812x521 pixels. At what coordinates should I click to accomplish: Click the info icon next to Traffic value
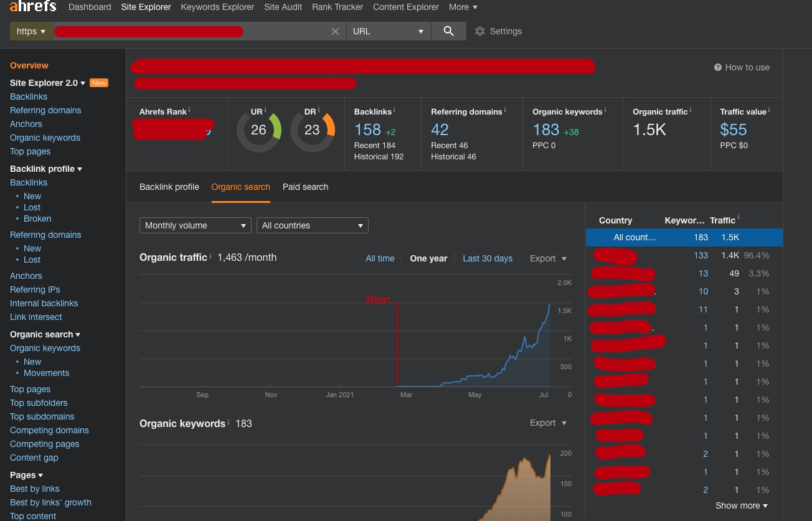pos(769,110)
